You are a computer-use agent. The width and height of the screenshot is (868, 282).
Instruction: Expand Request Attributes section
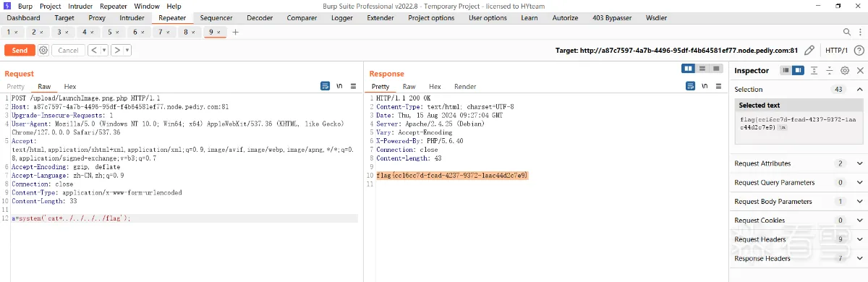859,163
